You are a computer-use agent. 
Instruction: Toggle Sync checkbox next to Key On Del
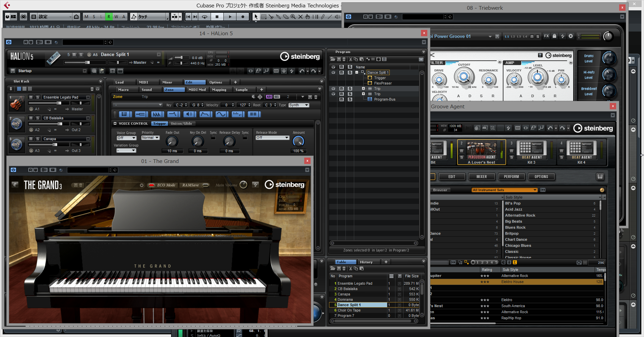click(213, 138)
